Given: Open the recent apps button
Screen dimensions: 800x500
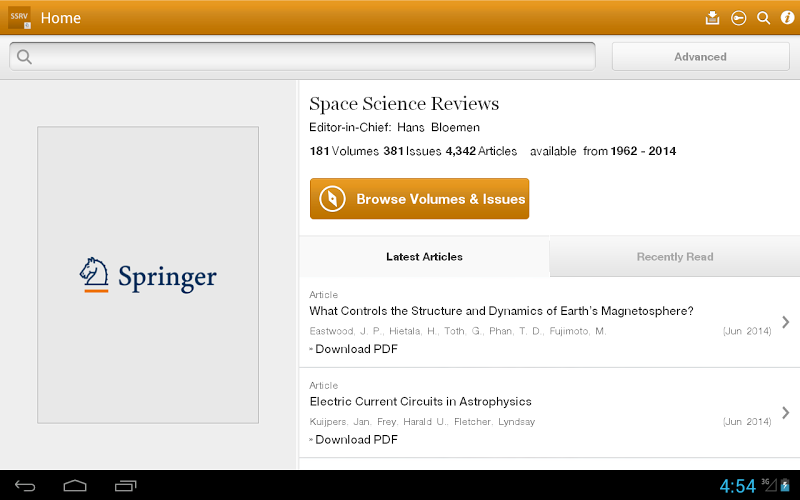Looking at the screenshot, I should pos(125,486).
